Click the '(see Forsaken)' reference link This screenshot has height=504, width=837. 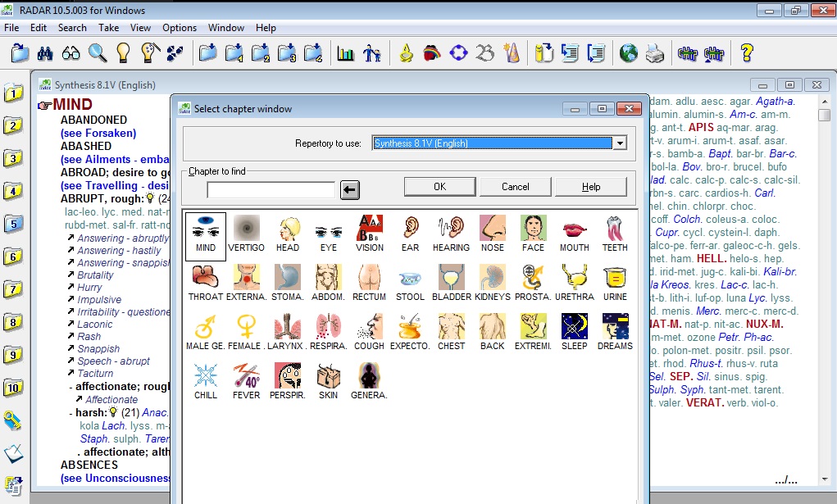coord(98,133)
